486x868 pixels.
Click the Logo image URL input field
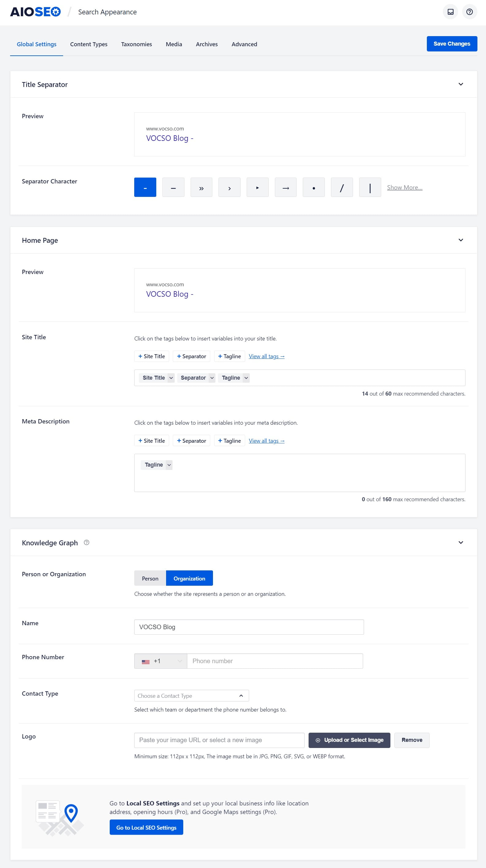pos(219,740)
